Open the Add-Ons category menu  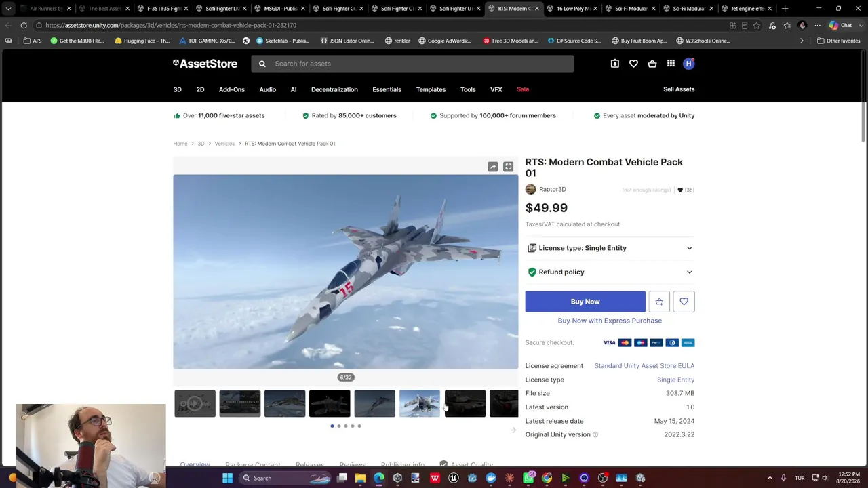231,89
